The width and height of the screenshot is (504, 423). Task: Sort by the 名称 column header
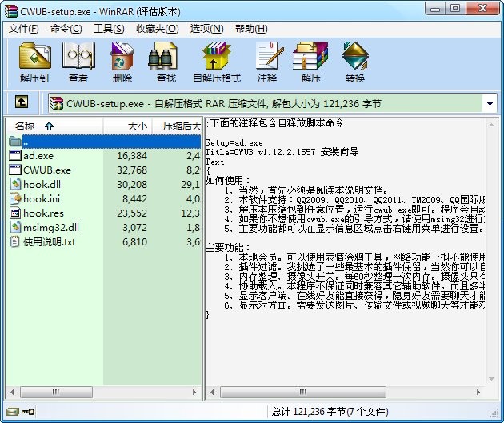coord(54,126)
